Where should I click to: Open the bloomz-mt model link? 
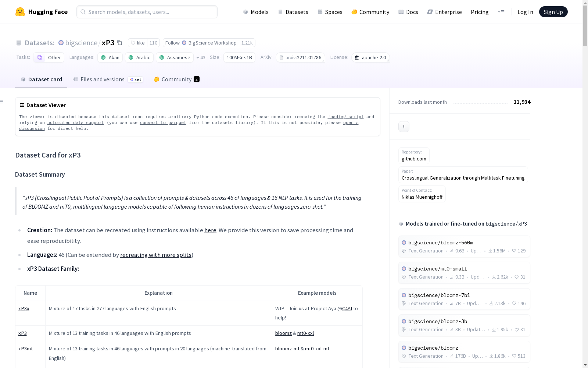tap(287, 348)
